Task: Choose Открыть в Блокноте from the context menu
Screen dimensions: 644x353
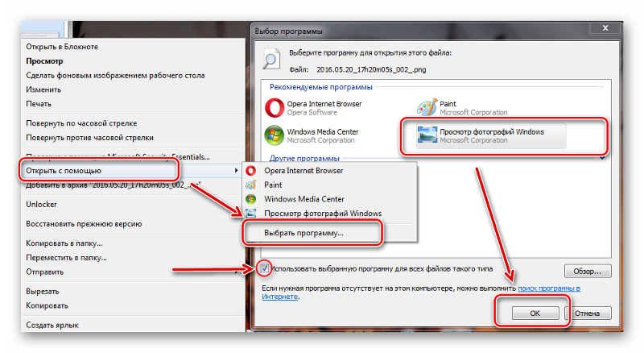Action: coord(62,47)
